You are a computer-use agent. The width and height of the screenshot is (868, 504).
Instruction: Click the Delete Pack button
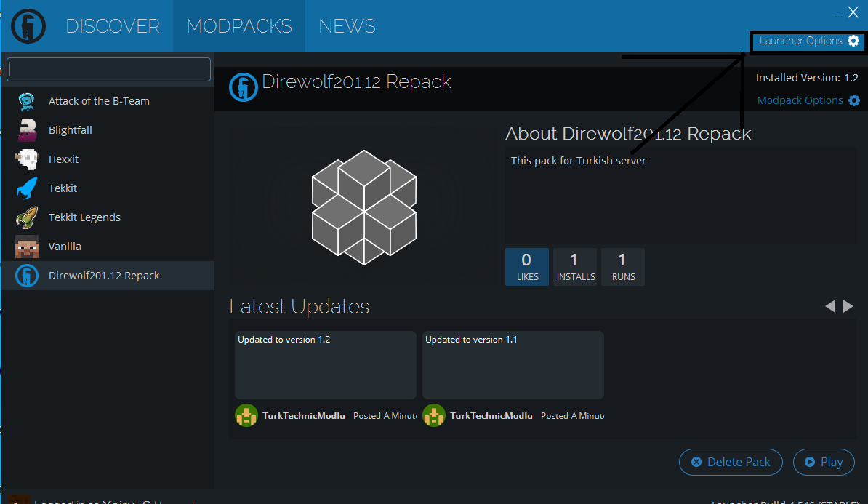pyautogui.click(x=731, y=462)
